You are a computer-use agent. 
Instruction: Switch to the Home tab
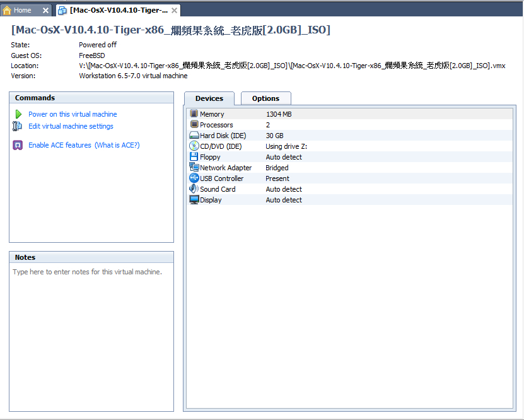(x=26, y=10)
